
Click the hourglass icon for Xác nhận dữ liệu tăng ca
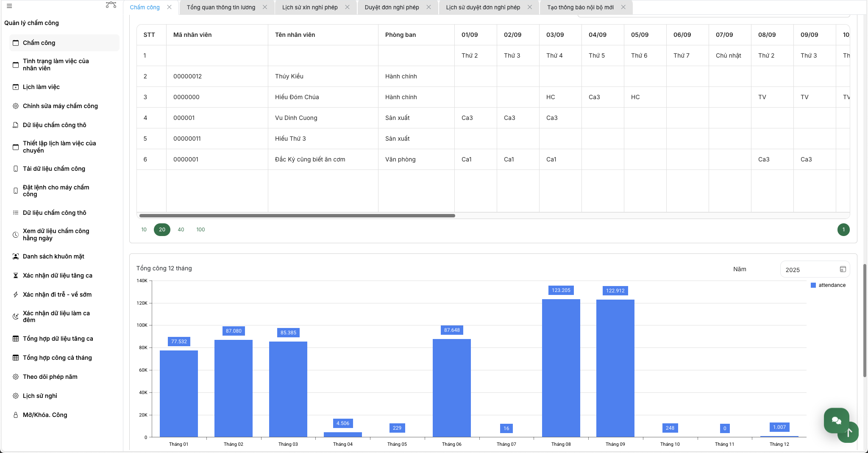(x=16, y=275)
